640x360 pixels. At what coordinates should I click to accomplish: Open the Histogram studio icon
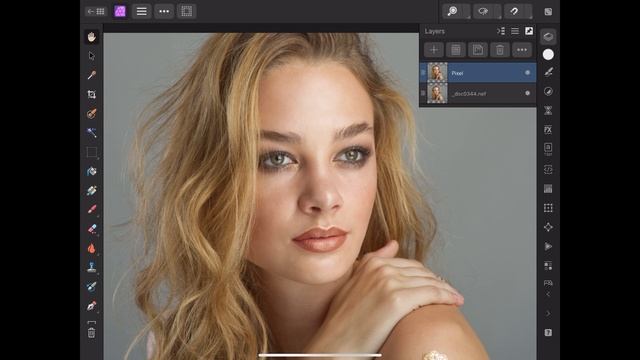pyautogui.click(x=548, y=189)
